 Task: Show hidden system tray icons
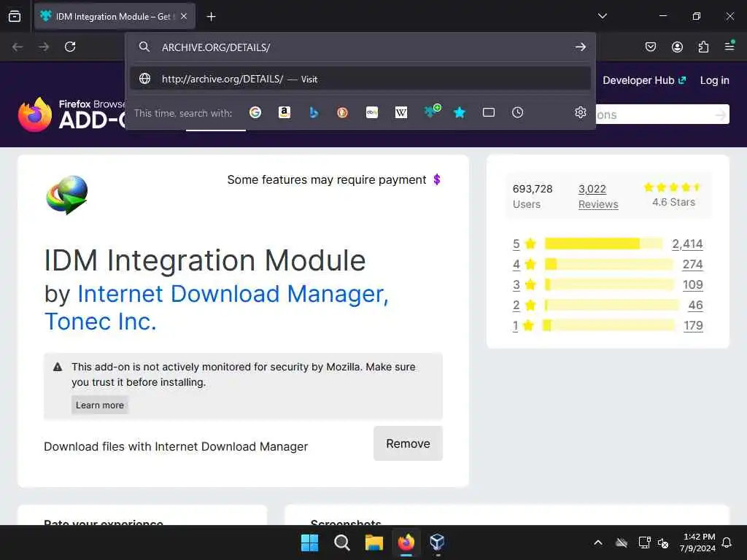point(598,542)
